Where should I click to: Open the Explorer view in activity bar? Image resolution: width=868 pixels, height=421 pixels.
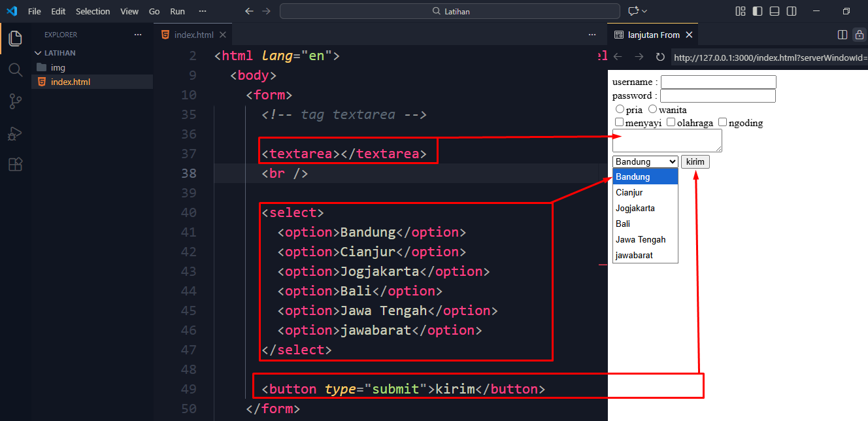[15, 39]
